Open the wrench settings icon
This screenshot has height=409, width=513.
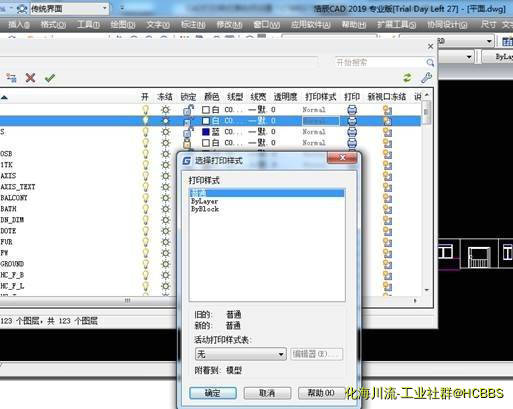426,78
